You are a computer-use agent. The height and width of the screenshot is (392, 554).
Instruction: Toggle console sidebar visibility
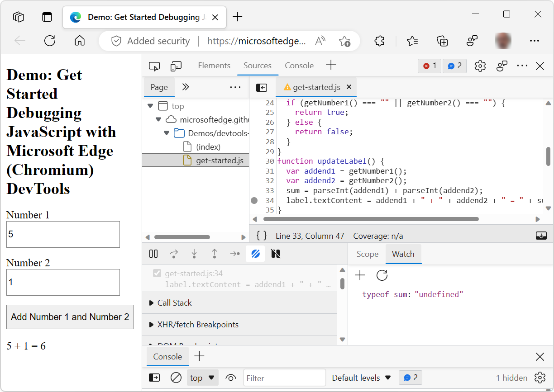[x=154, y=378]
